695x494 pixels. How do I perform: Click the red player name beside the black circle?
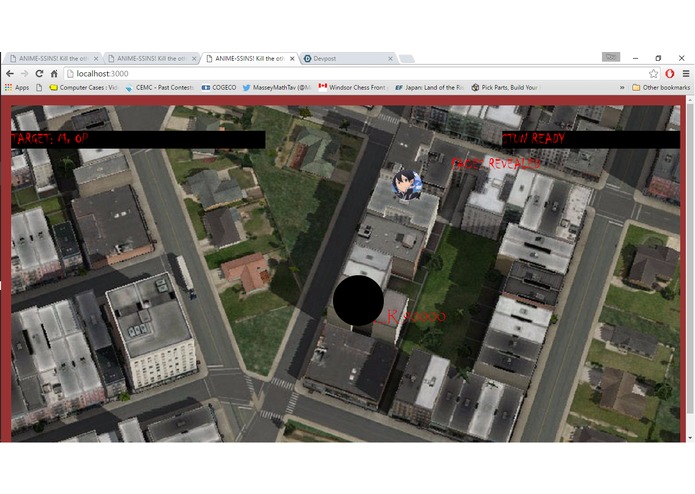tap(410, 317)
